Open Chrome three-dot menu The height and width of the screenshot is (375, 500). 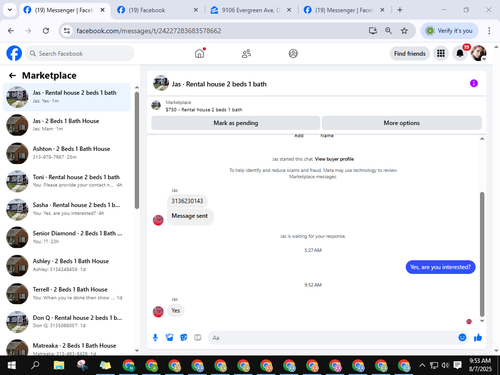(x=489, y=31)
